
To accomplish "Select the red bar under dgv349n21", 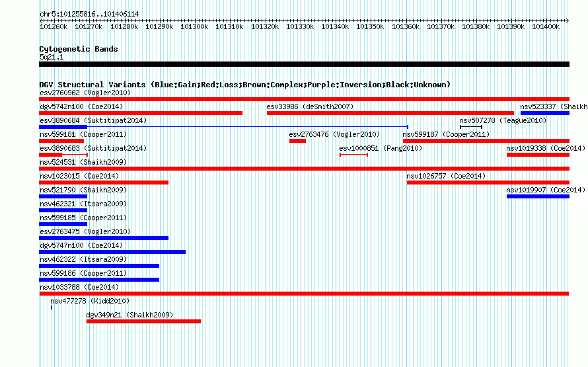I will click(x=143, y=321).
